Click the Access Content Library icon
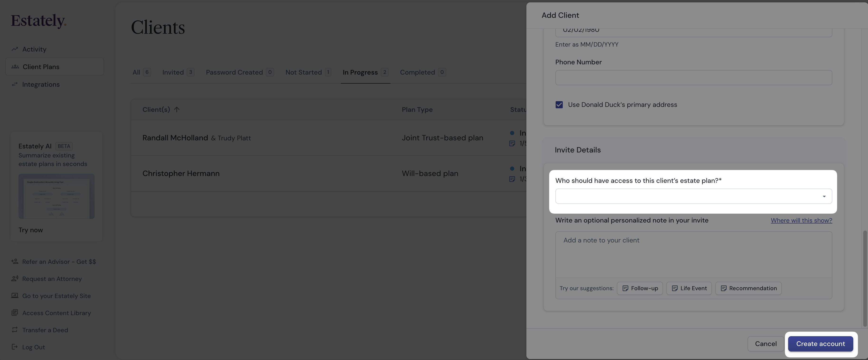 click(x=14, y=313)
